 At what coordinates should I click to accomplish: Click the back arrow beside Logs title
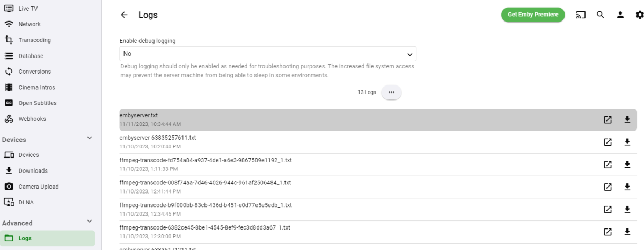click(x=125, y=15)
